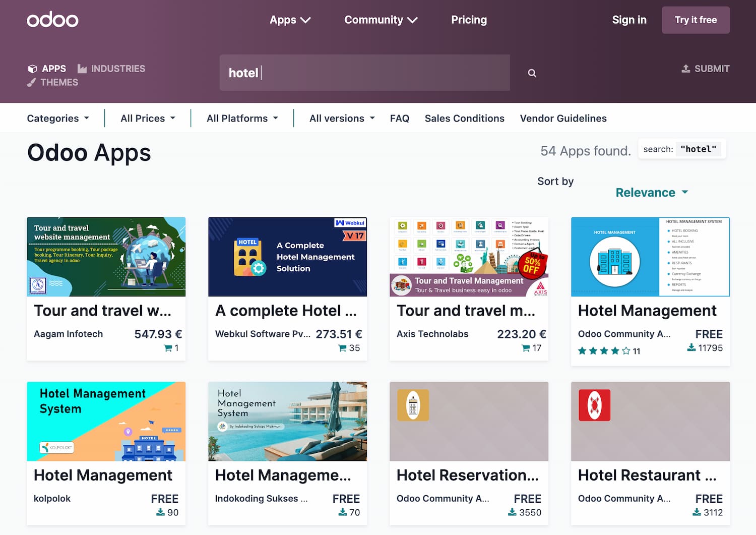Click the SUBMIT link

(705, 69)
